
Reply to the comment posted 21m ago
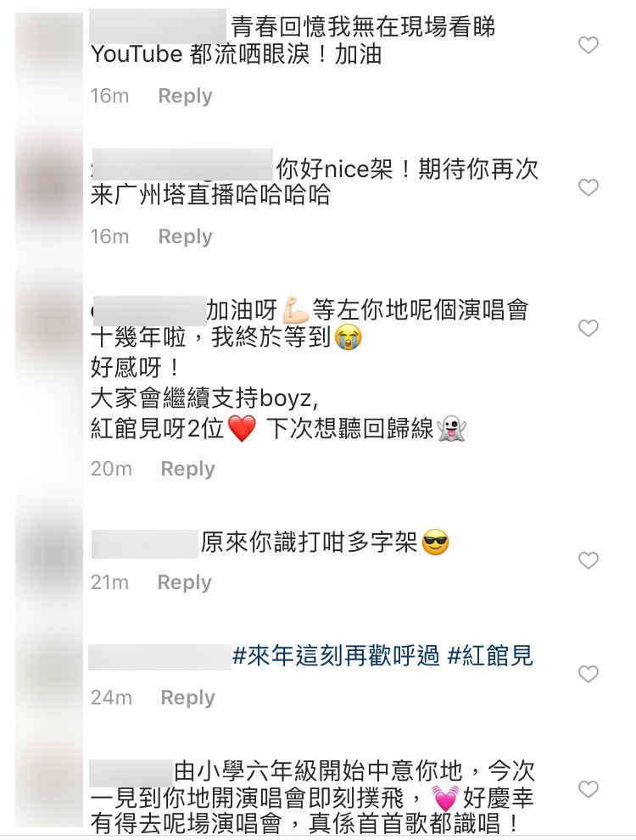pos(184,582)
